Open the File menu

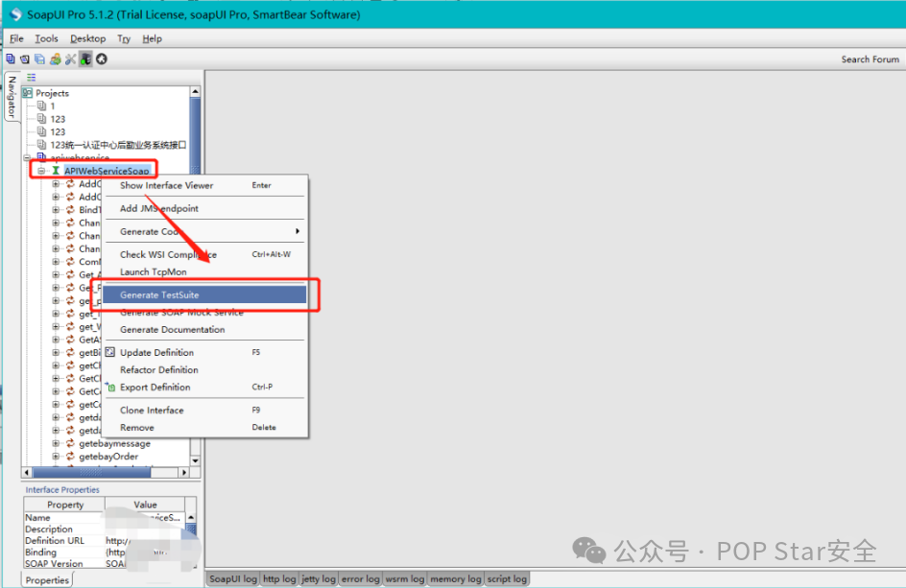coord(16,38)
